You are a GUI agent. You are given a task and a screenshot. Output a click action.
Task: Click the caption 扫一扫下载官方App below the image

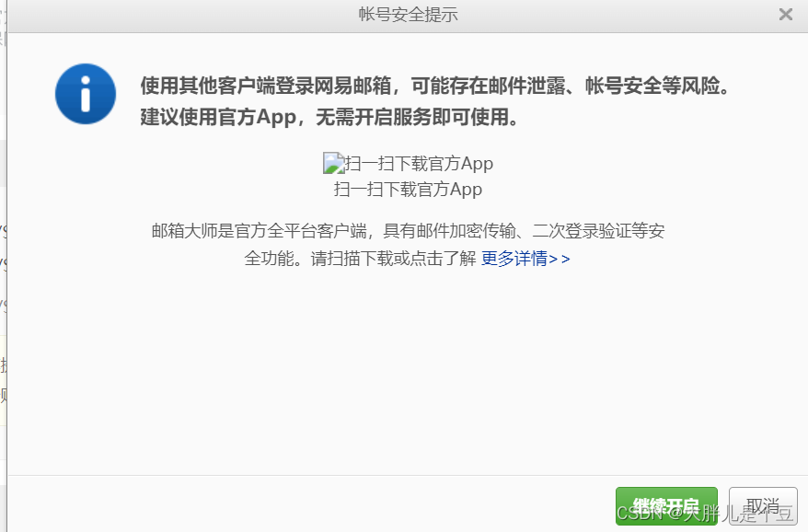[408, 190]
